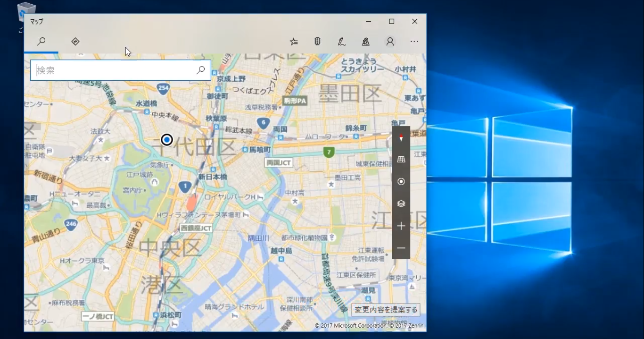Select the 最高裁 label
Screen dimensions: 644x339
[96, 205]
